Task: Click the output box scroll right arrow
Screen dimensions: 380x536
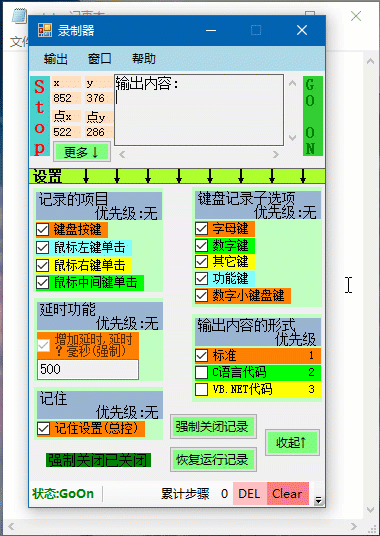Action: pos(275,155)
